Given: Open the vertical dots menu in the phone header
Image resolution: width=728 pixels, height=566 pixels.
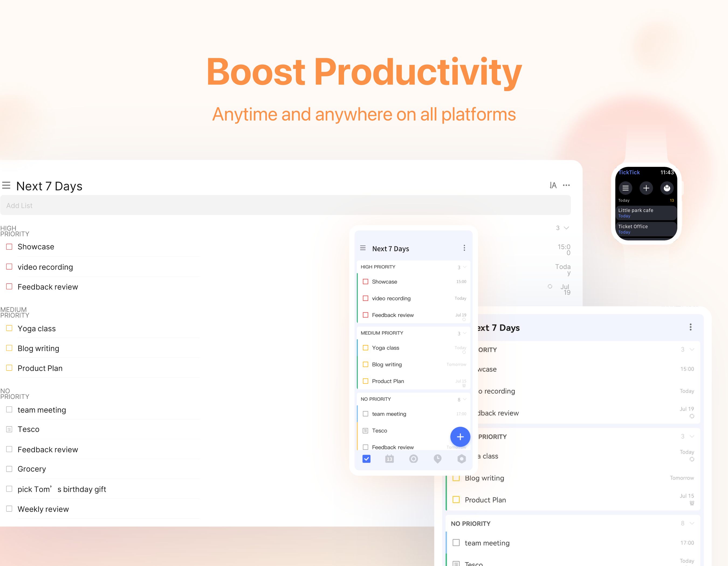Looking at the screenshot, I should click(x=464, y=248).
